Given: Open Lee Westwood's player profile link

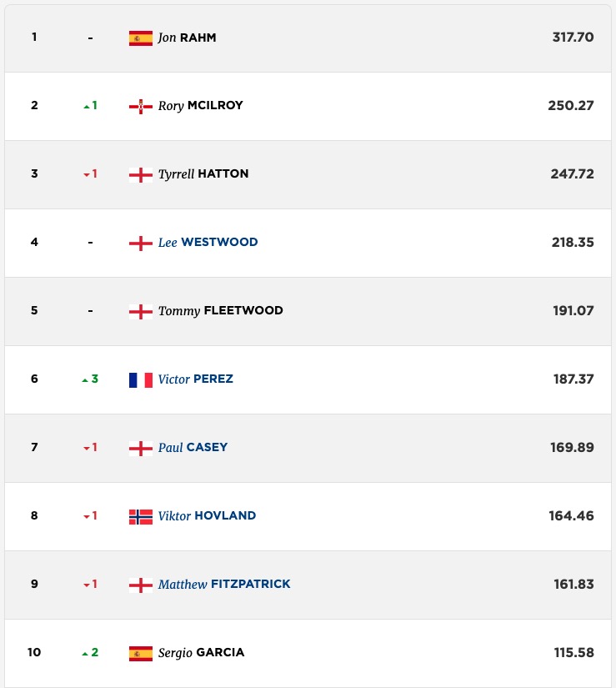Looking at the screenshot, I should [x=208, y=242].
